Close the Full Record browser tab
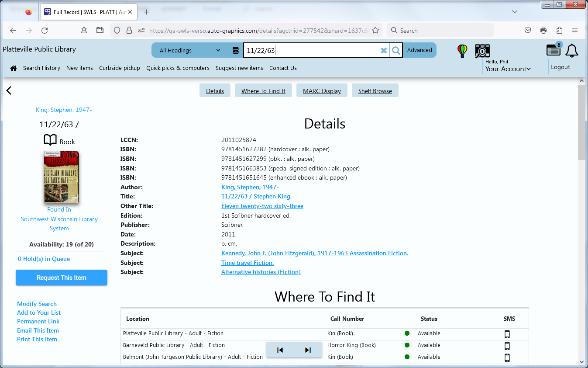588x368 pixels. [130, 12]
